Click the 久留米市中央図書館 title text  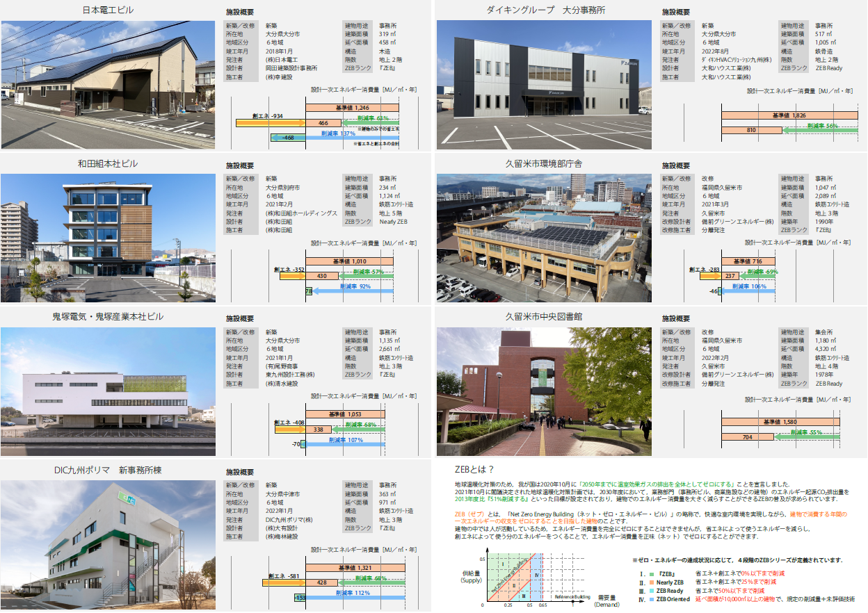pos(544,316)
